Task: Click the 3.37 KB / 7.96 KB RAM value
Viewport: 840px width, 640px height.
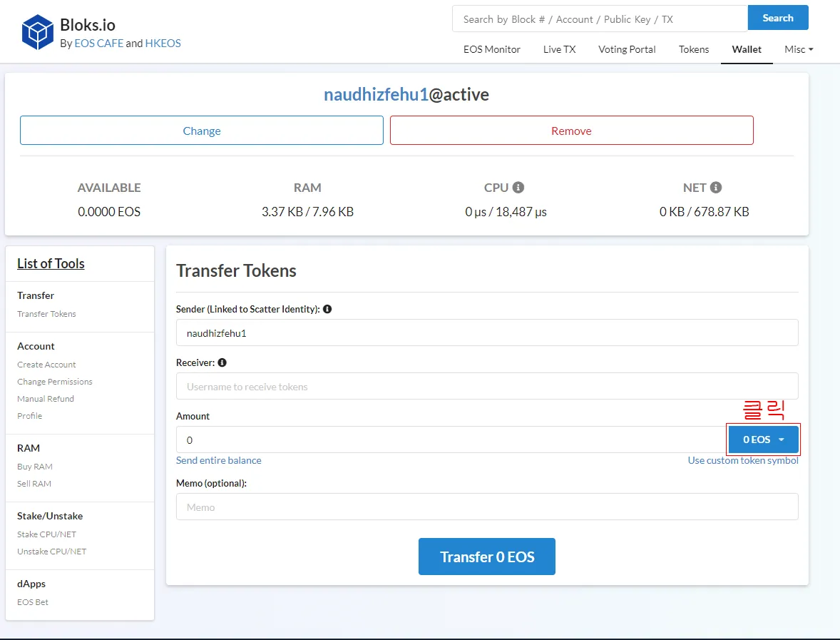Action: pyautogui.click(x=307, y=212)
